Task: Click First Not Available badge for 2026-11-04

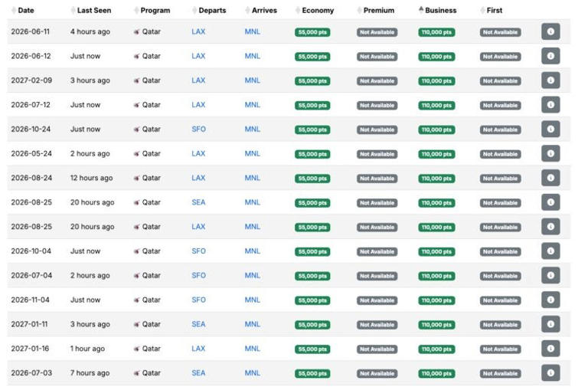Action: click(500, 300)
